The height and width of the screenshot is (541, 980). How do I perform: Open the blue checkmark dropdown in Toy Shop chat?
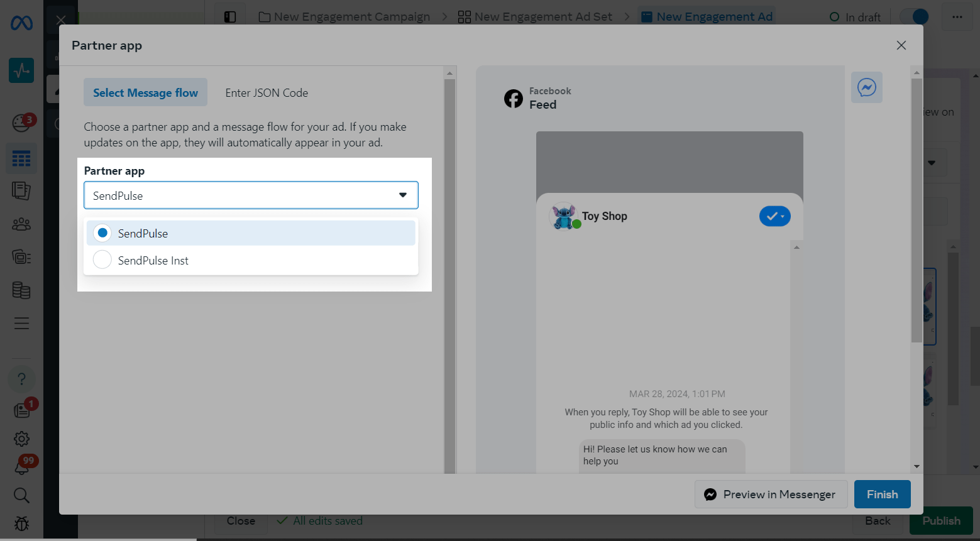pos(775,216)
